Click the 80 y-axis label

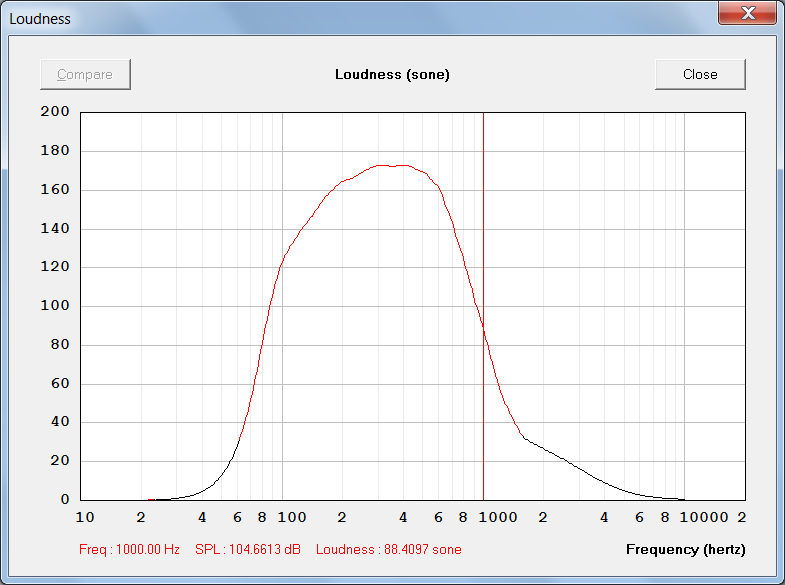[60, 344]
